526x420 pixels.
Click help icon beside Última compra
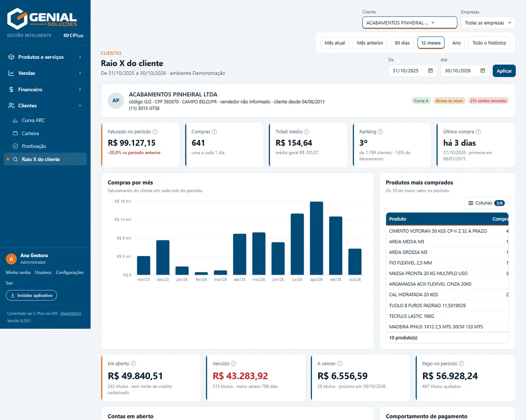coord(478,132)
